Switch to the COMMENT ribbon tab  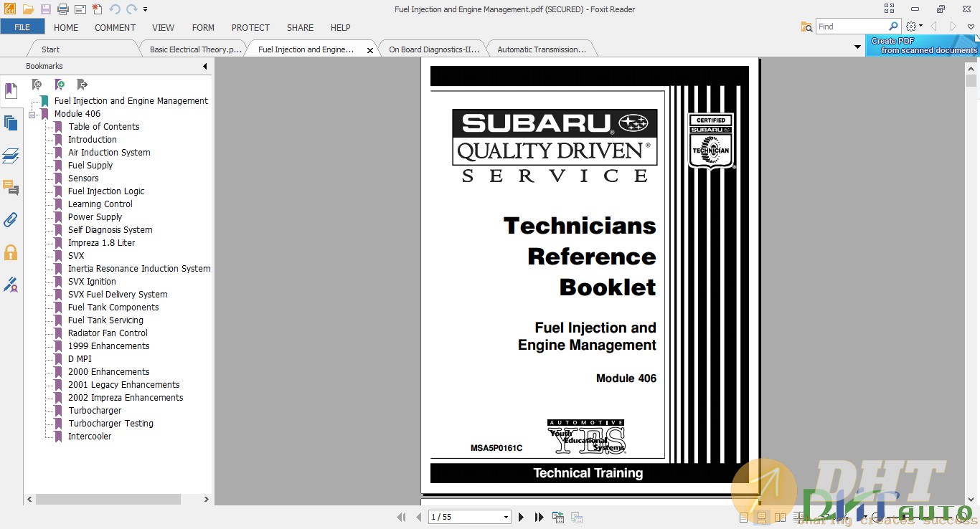tap(115, 27)
